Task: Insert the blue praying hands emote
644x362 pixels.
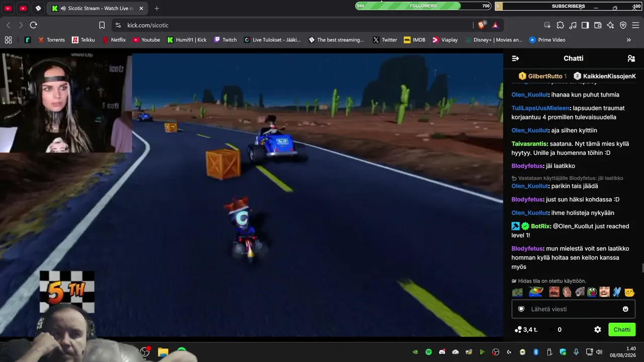Action: [x=617, y=292]
